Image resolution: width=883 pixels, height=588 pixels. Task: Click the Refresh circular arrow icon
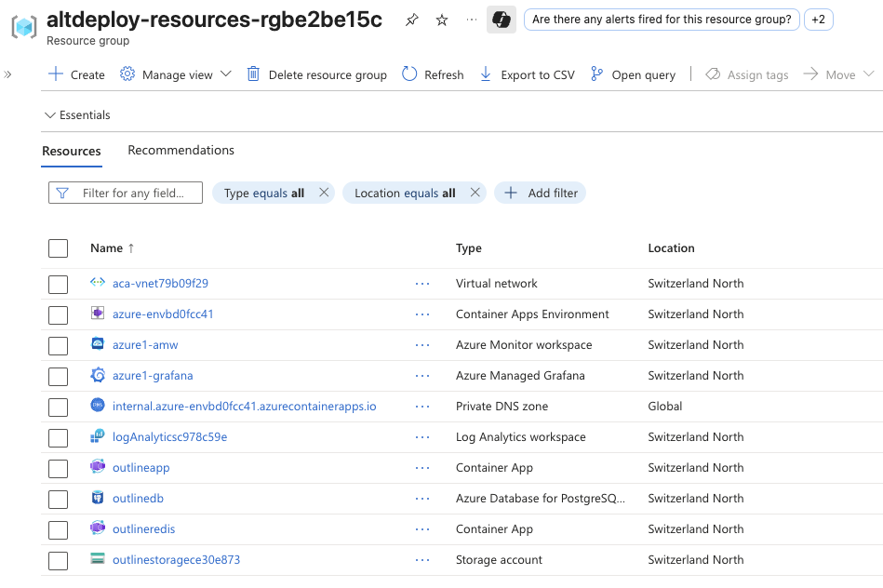tap(409, 73)
